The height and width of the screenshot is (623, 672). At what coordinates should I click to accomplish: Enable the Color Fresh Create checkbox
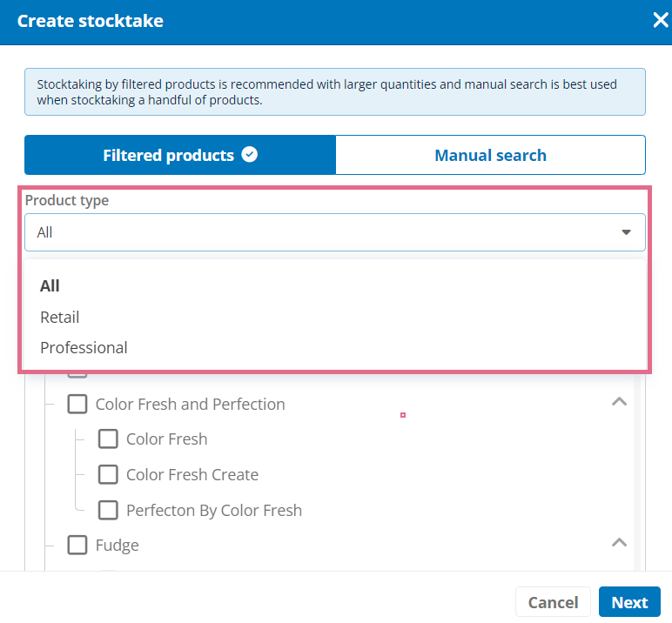(x=108, y=475)
